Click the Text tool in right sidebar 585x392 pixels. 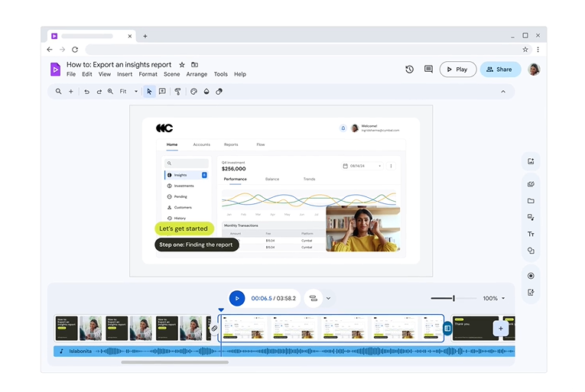coord(531,234)
